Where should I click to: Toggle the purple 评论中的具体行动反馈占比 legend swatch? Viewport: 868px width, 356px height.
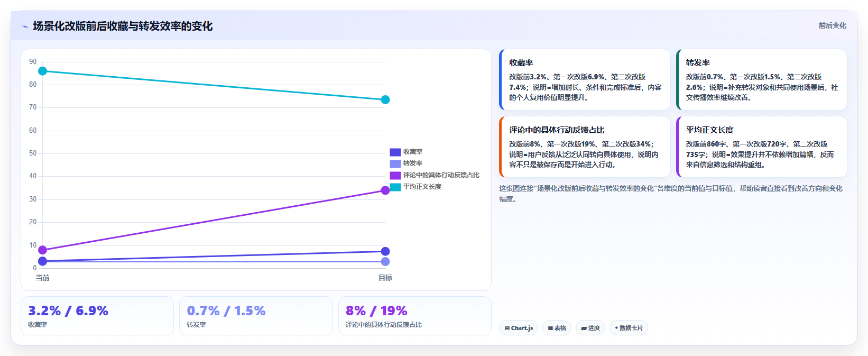tap(395, 175)
